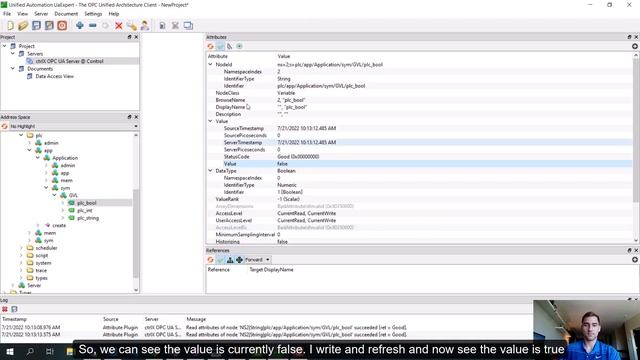Click the save log icon in Log panel
Viewport: 640px width, 360px height.
click(14, 309)
